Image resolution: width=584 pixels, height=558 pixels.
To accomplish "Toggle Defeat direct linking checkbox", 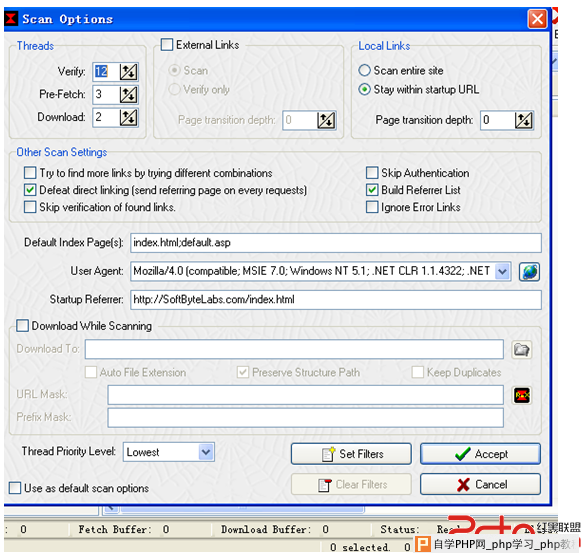I will click(30, 190).
